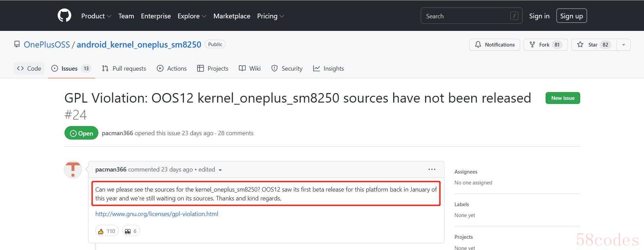Expand the Explore dropdown
This screenshot has height=250, width=644.
click(x=192, y=16)
